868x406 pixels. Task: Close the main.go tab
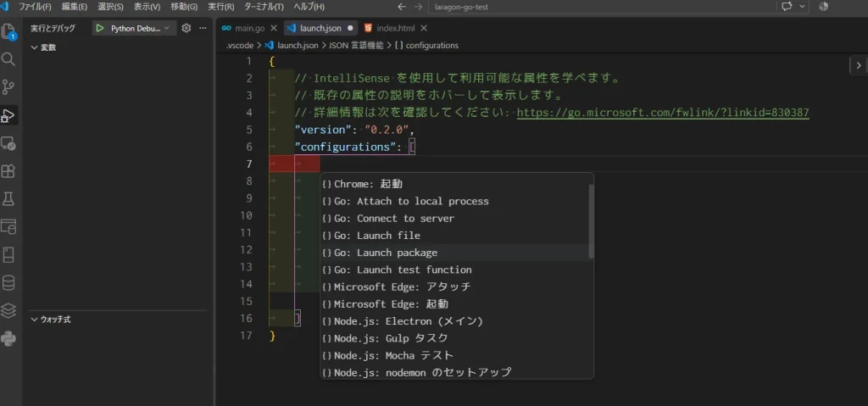click(274, 28)
